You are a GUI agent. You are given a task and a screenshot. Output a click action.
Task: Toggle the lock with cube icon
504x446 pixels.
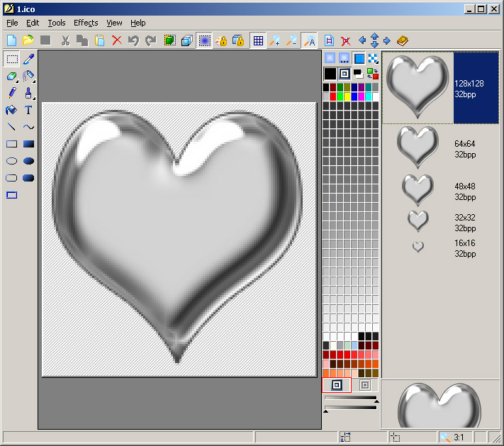[x=238, y=40]
